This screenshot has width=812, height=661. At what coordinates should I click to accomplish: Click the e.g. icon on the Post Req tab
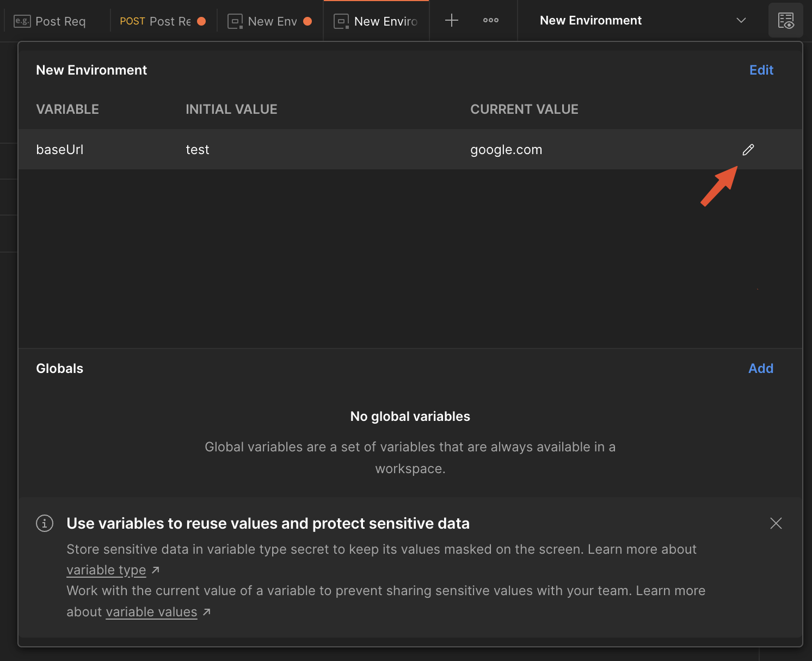pos(21,21)
